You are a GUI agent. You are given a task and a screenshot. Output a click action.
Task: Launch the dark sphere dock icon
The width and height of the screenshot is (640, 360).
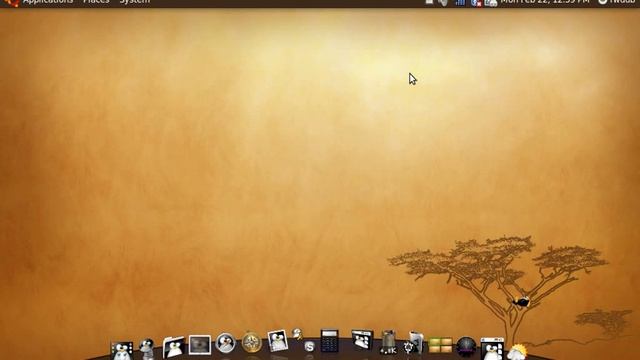point(466,347)
